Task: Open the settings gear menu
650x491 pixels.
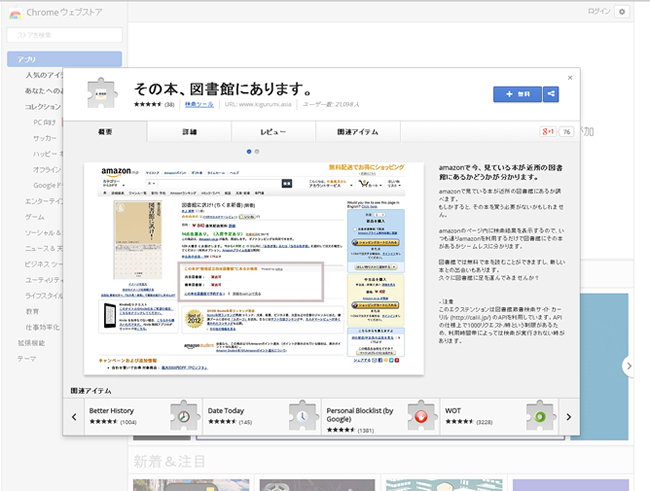Action: (x=621, y=12)
